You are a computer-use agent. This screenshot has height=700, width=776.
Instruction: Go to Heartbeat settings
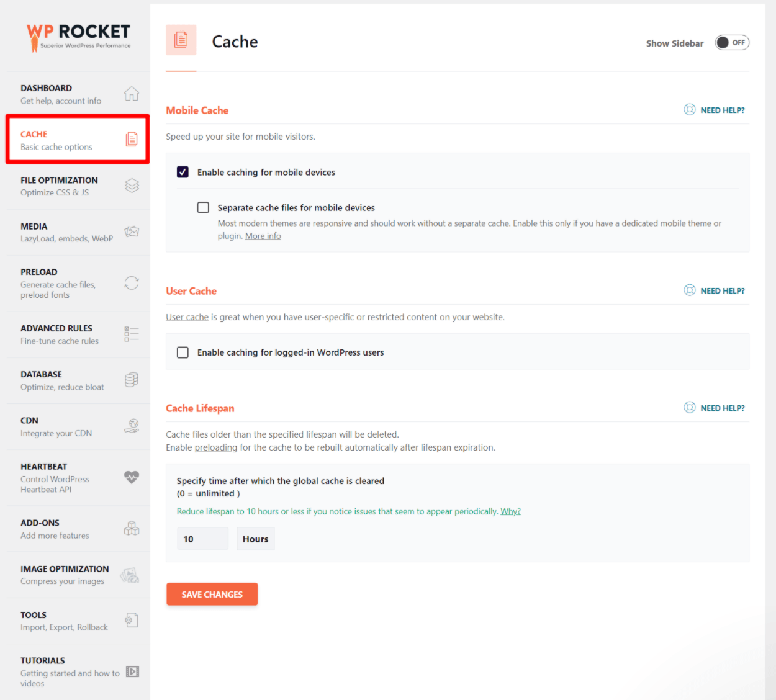tap(78, 477)
